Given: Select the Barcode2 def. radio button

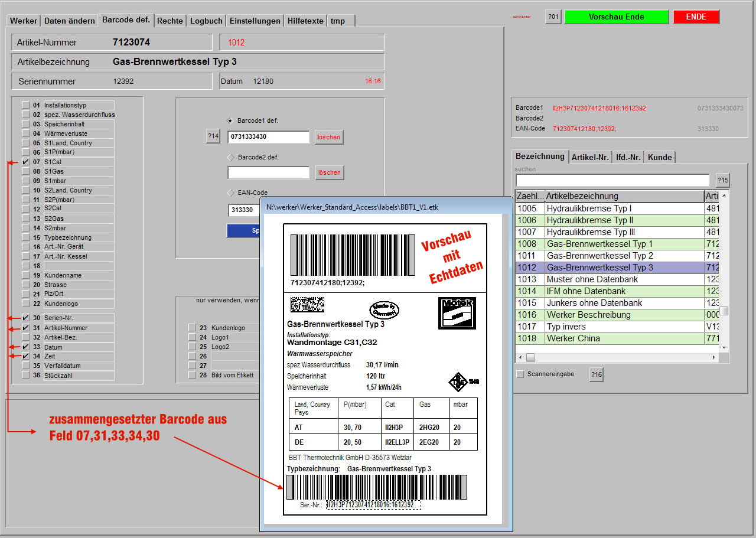Looking at the screenshot, I should pyautogui.click(x=230, y=157).
